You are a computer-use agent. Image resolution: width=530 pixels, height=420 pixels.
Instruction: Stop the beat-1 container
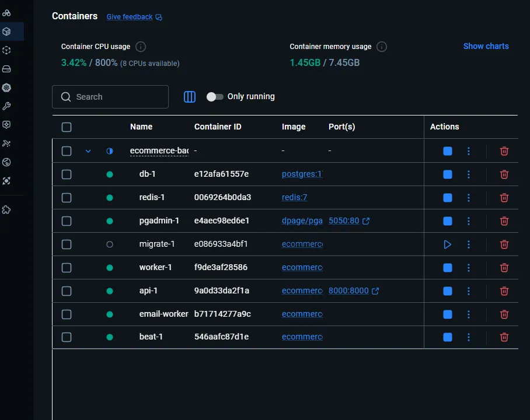point(448,337)
